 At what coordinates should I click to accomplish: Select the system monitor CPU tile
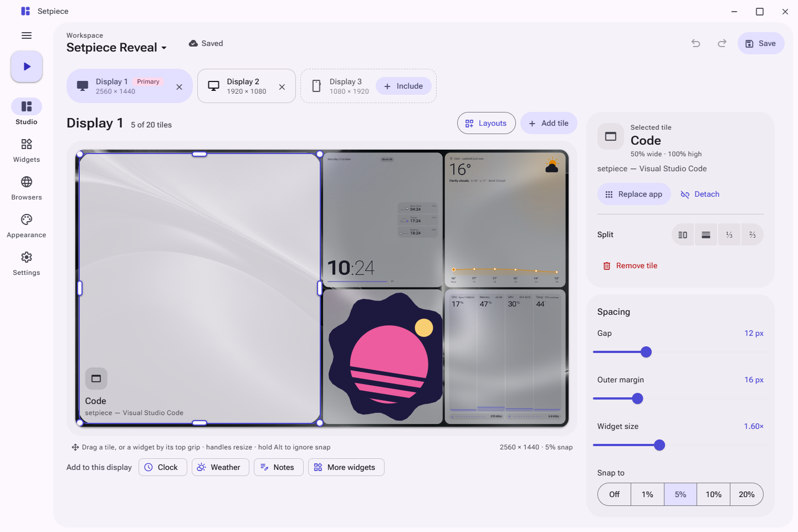click(x=505, y=356)
